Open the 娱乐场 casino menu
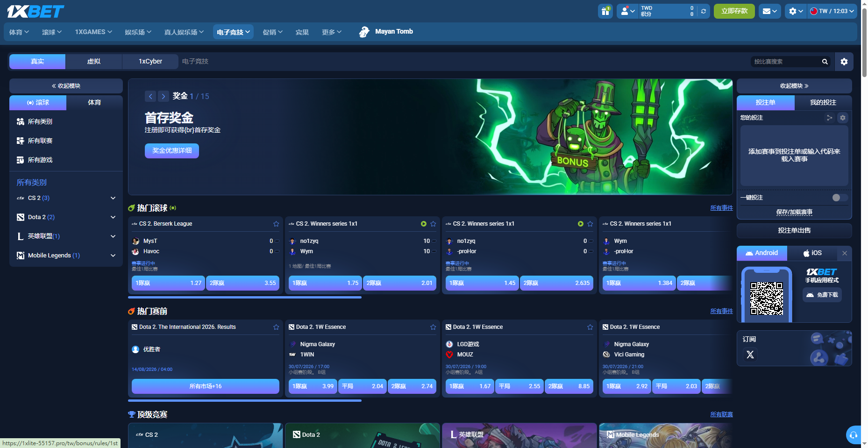 138,32
